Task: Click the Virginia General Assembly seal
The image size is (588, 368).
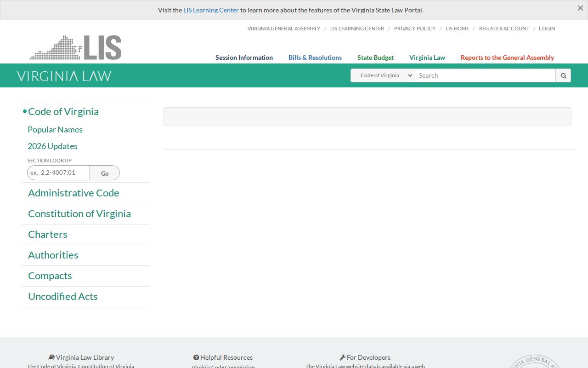Action: (x=534, y=362)
